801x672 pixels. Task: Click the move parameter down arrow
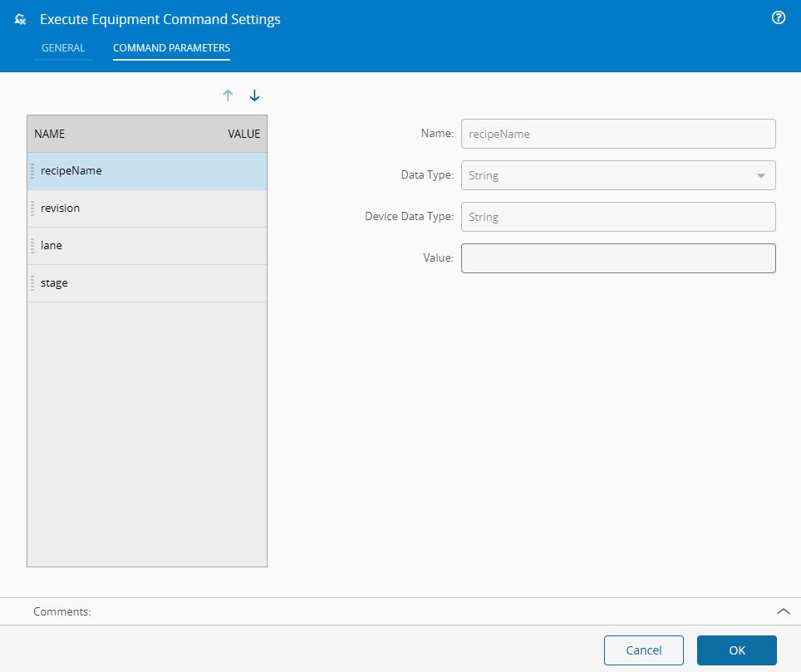tap(254, 96)
